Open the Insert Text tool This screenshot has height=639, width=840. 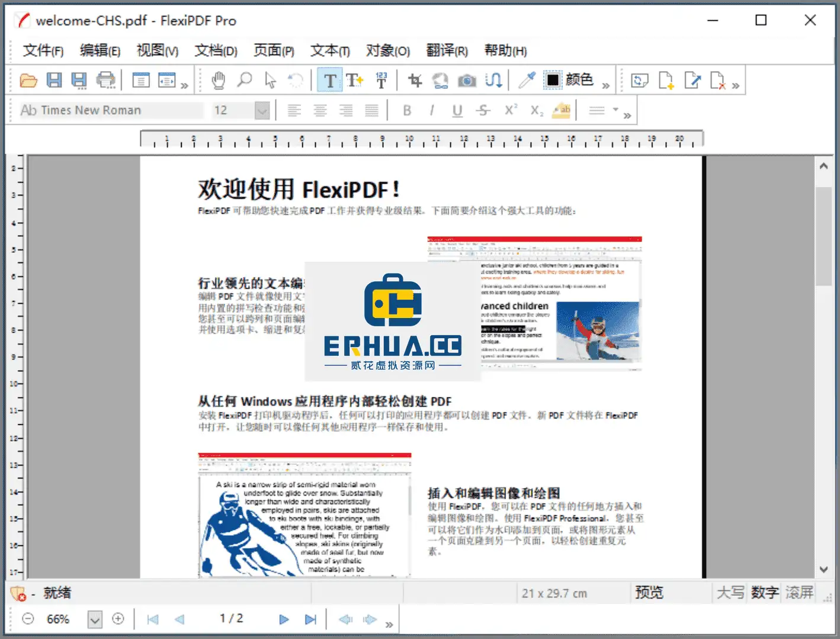354,79
